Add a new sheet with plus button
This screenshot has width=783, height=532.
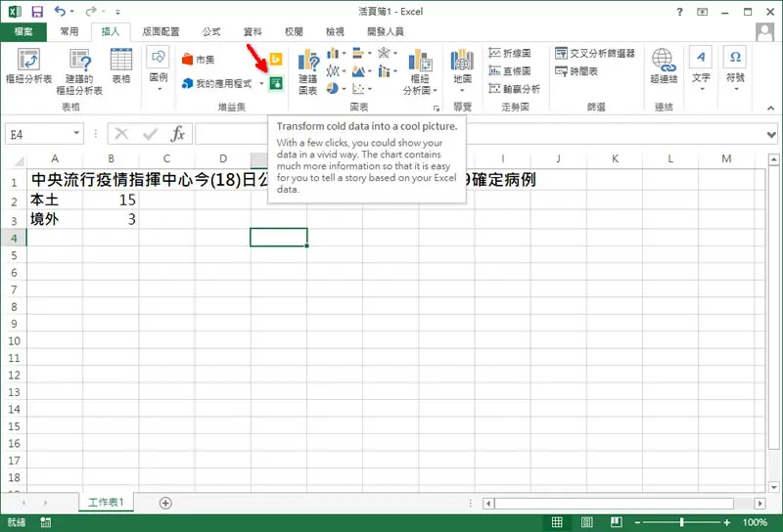click(165, 503)
